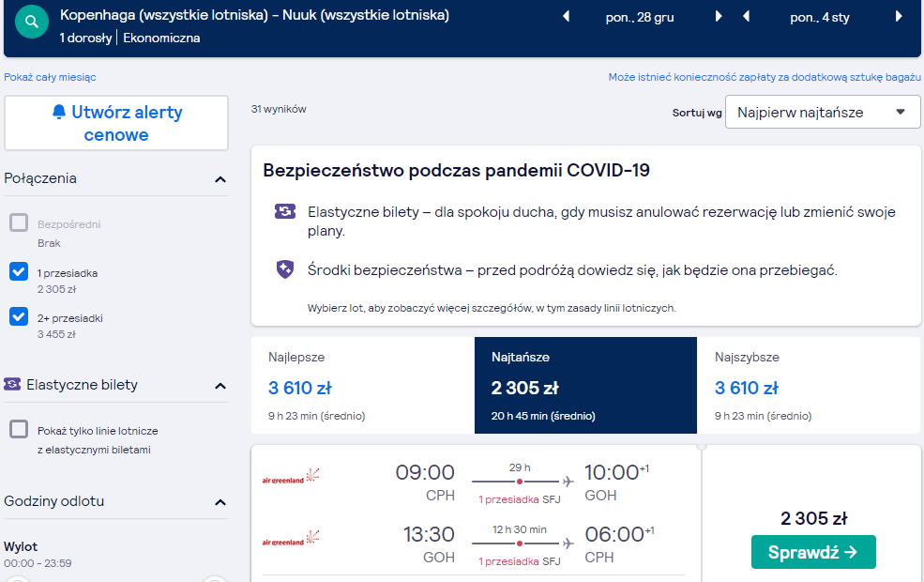Image resolution: width=924 pixels, height=582 pixels.
Task: Click the flexible tickets icon in COVID panel
Action: pos(285,210)
